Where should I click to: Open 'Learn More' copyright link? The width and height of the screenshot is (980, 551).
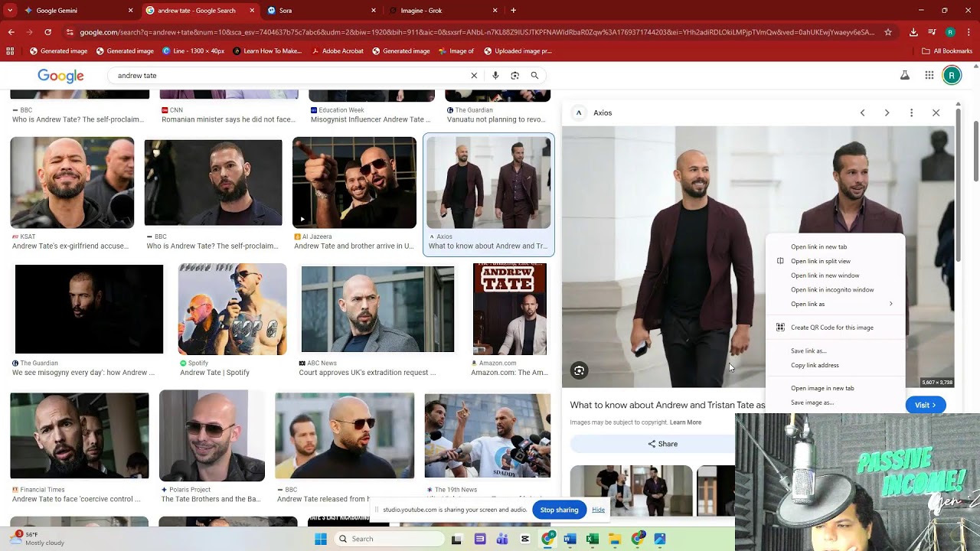tap(685, 422)
